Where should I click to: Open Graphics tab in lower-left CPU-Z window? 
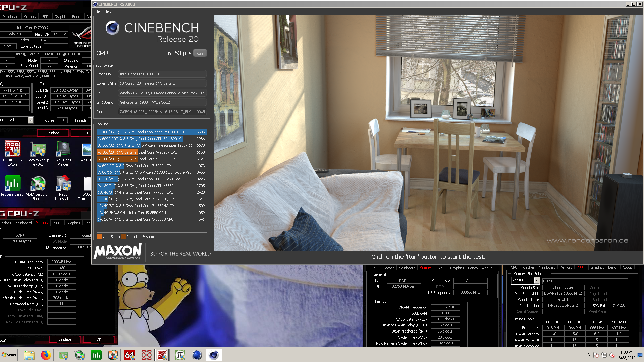(x=73, y=223)
